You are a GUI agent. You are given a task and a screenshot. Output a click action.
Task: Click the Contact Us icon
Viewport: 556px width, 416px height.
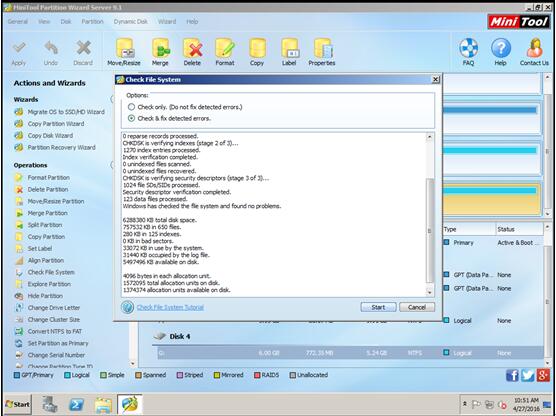click(534, 48)
